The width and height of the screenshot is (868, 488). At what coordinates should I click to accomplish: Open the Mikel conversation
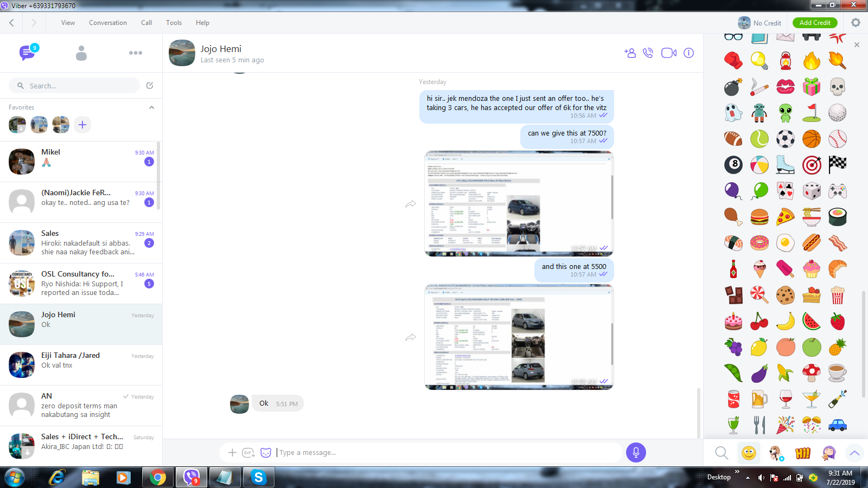coord(81,162)
